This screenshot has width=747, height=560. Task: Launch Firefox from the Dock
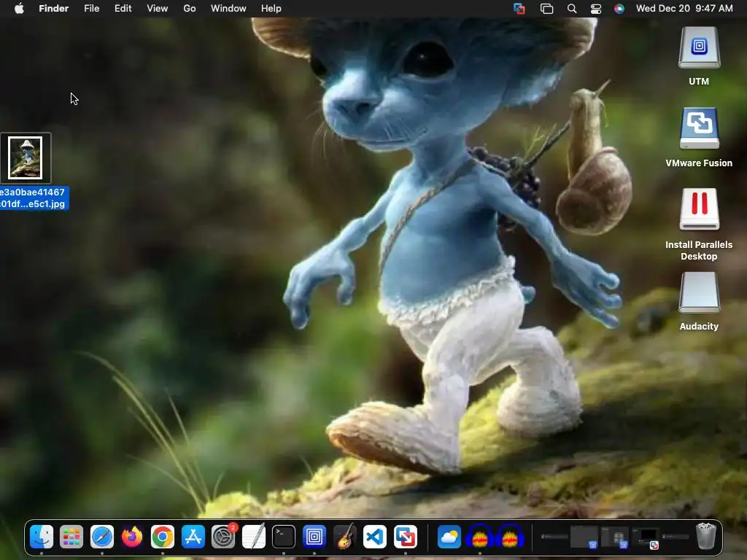pyautogui.click(x=132, y=537)
